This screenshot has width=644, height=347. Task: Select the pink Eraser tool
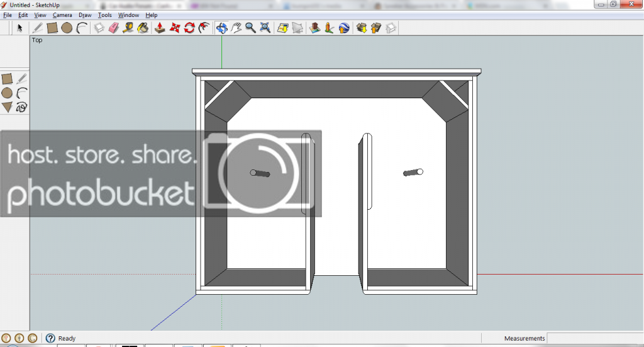(114, 28)
